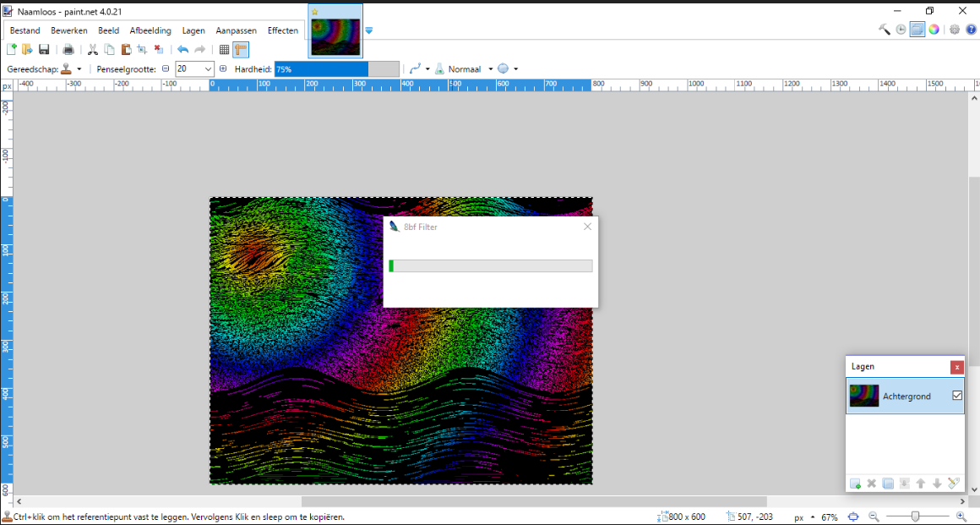Paste from clipboard with the clipboard icon
Screen dimensions: 980x525
click(x=126, y=49)
